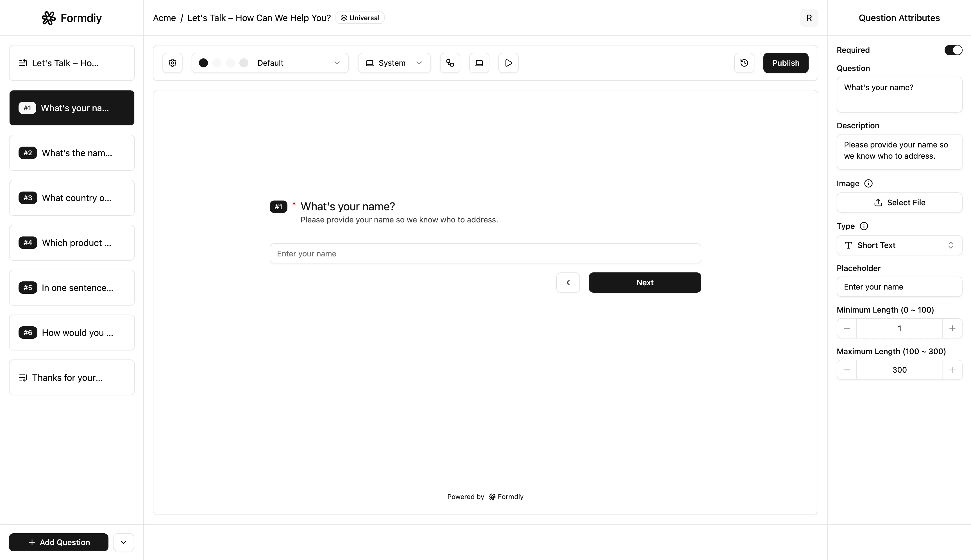The height and width of the screenshot is (560, 971).
Task: Select question #3 What country
Action: click(72, 198)
